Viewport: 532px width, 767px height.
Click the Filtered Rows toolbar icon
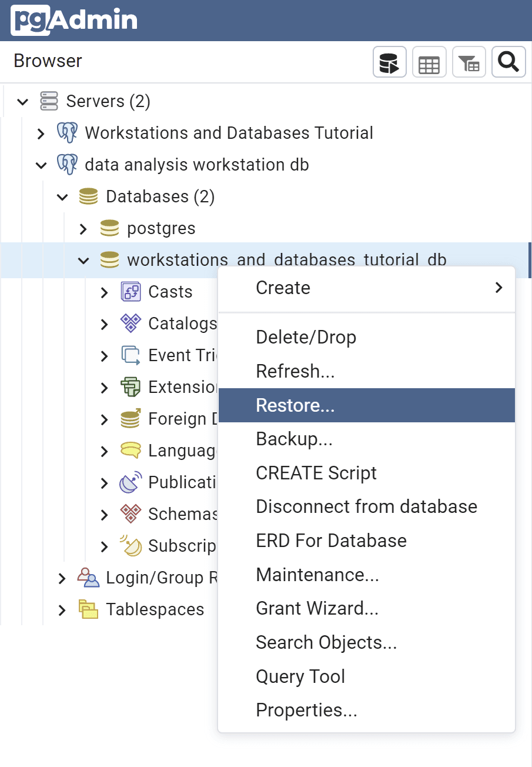pyautogui.click(x=469, y=62)
